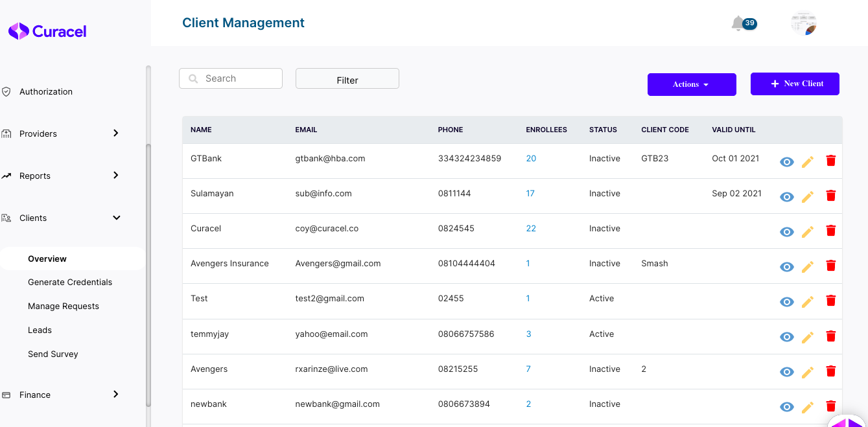View Avengers Insurance client eye icon

pos(787,267)
